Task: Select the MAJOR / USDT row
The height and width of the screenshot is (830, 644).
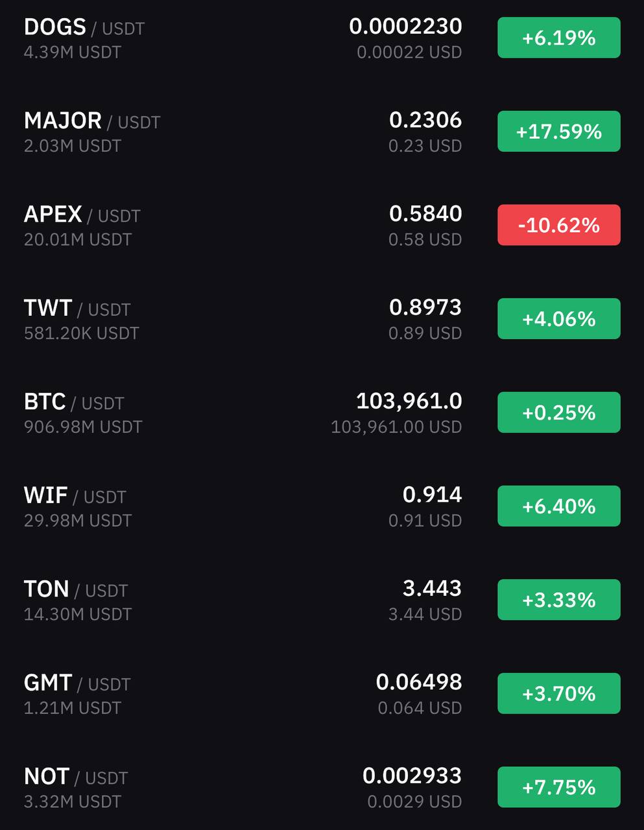Action: tap(322, 132)
